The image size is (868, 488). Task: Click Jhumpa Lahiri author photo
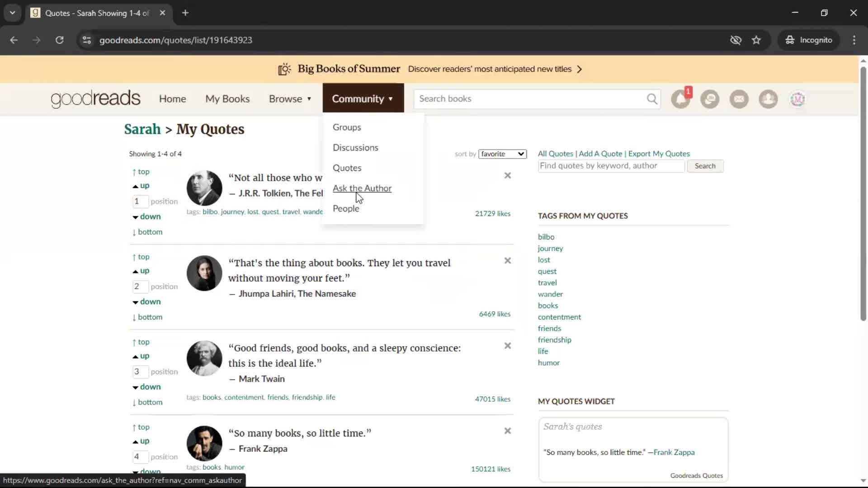(x=204, y=273)
